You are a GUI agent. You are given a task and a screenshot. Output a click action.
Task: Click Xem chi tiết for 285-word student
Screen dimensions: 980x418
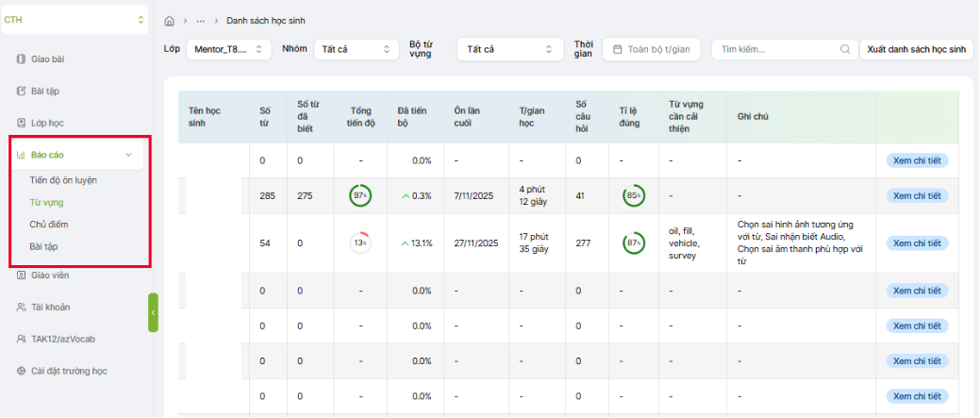click(916, 195)
